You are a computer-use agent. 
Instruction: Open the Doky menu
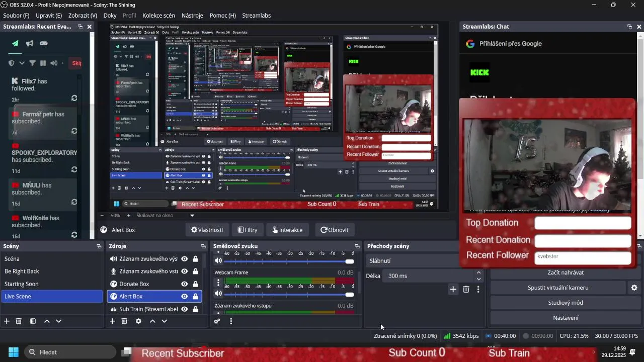[110, 16]
